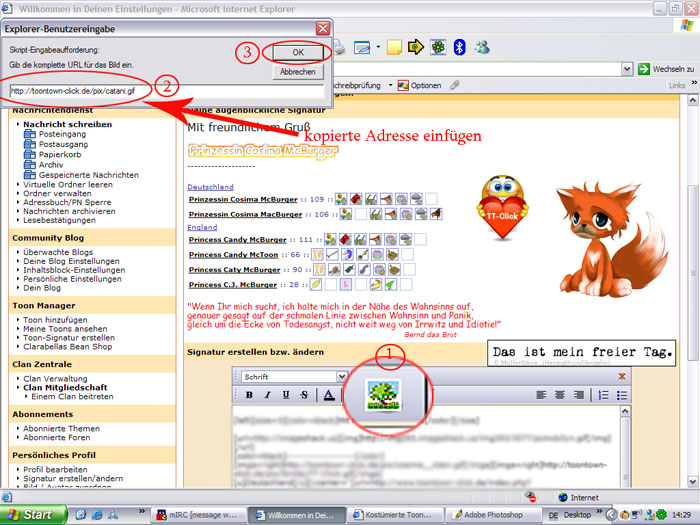Image resolution: width=700 pixels, height=525 pixels.
Task: Click the mail-edit toolbar icon
Action: [362, 47]
